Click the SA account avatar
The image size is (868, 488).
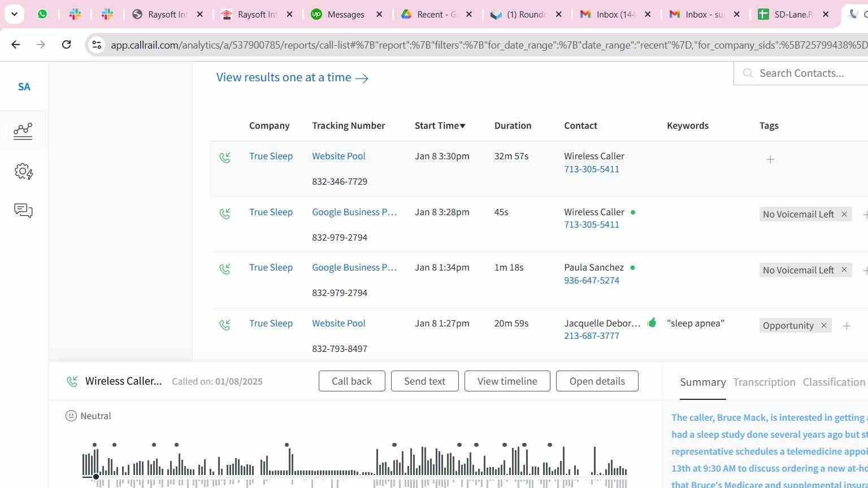pos(24,87)
